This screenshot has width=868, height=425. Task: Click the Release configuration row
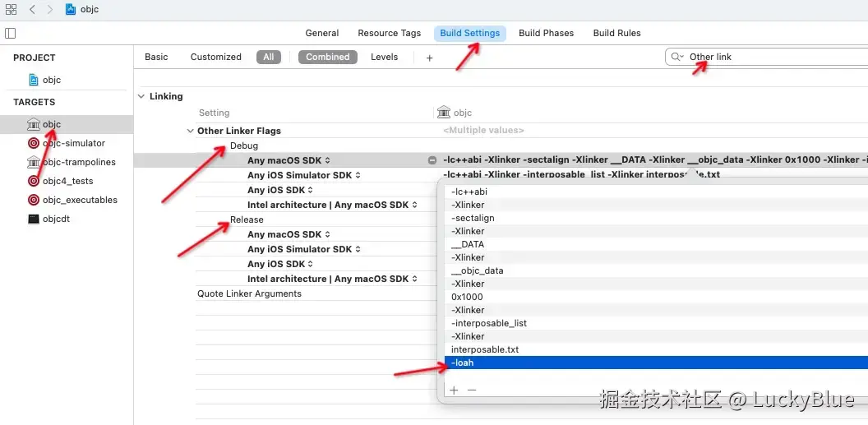click(x=247, y=219)
